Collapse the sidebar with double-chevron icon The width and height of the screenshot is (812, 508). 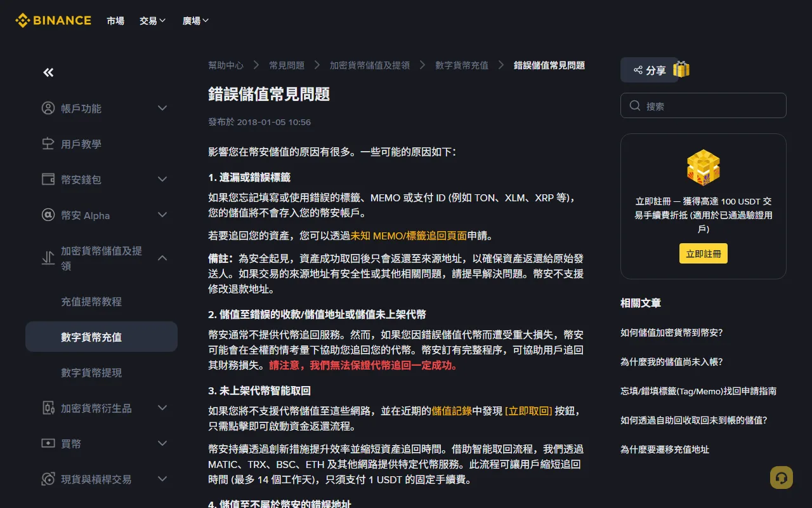48,72
